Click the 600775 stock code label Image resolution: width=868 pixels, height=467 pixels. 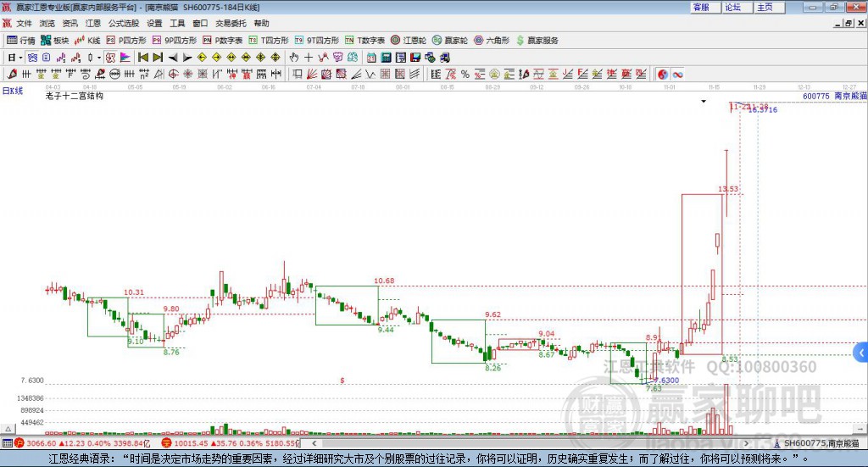pos(816,96)
